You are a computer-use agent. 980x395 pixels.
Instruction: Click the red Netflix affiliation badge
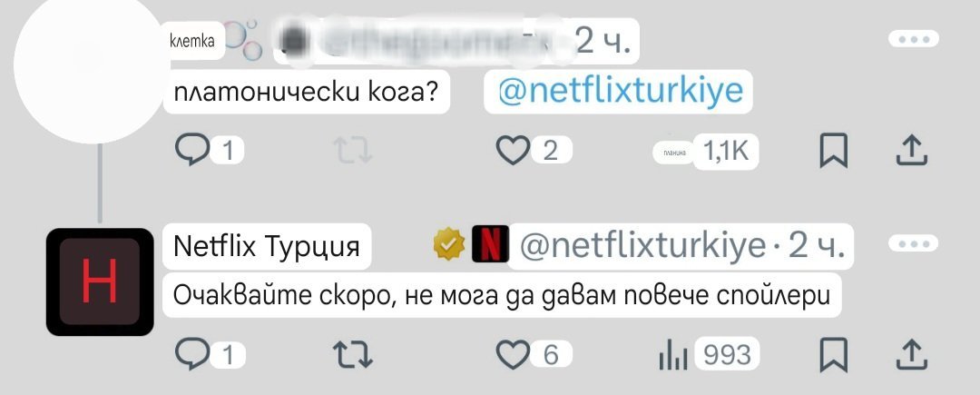(488, 245)
